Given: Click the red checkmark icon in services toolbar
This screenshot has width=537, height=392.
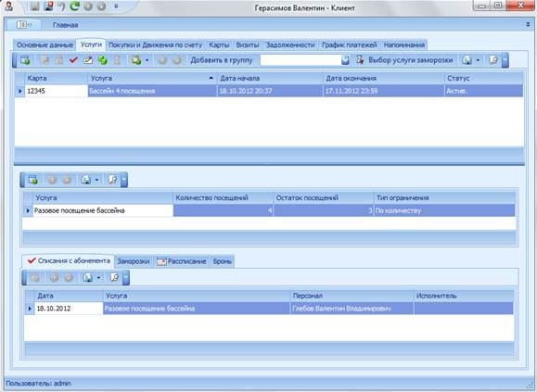Looking at the screenshot, I should (x=73, y=60).
